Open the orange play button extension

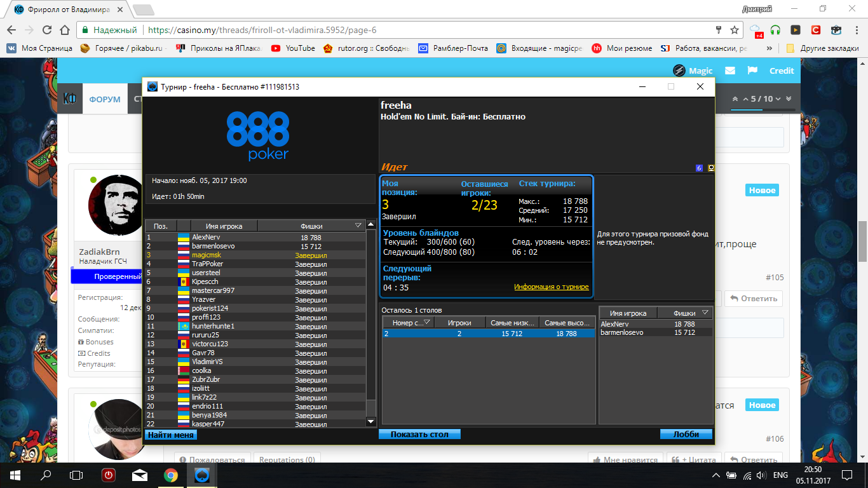(795, 30)
